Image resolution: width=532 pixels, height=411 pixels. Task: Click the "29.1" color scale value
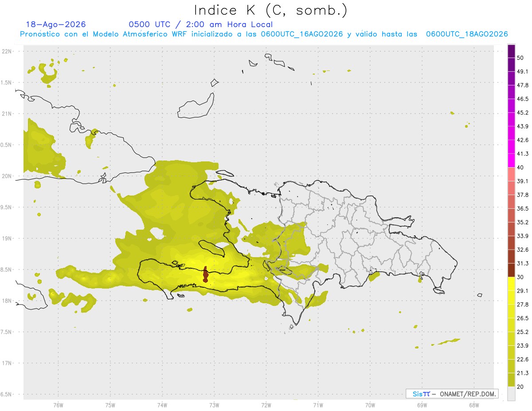pos(523,291)
